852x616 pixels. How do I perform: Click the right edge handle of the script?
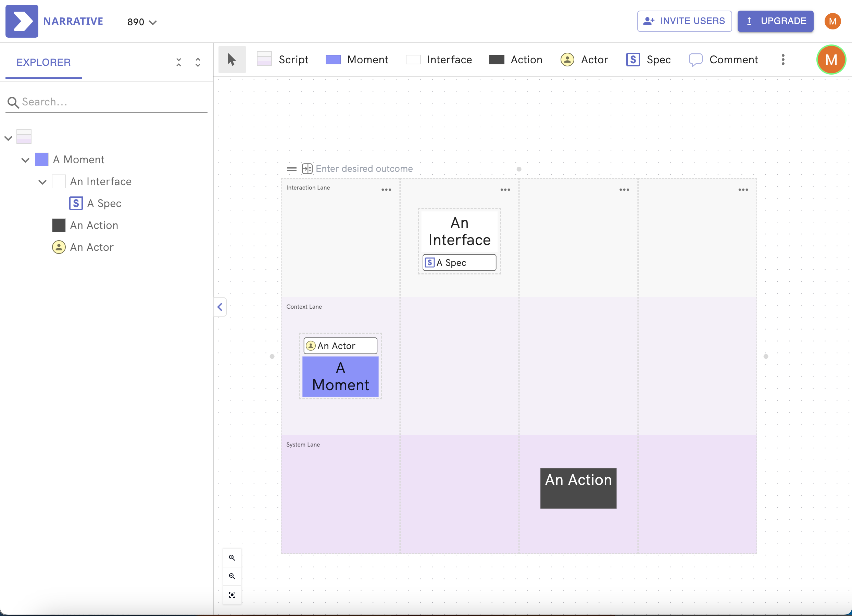coord(766,357)
